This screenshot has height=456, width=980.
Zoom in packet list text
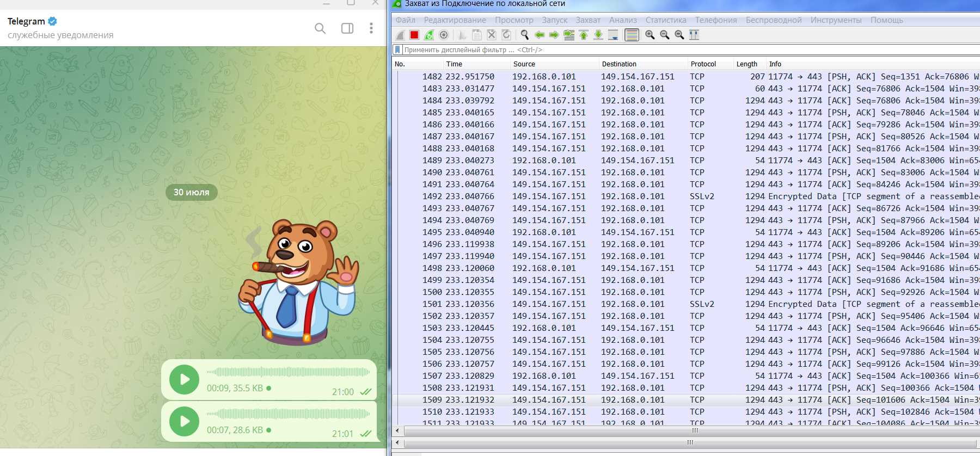pyautogui.click(x=650, y=35)
